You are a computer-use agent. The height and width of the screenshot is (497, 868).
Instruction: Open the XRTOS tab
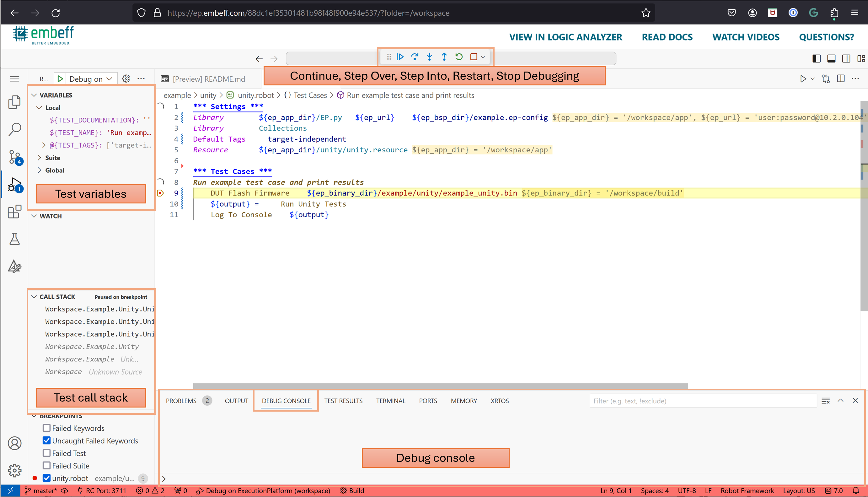[x=500, y=401]
